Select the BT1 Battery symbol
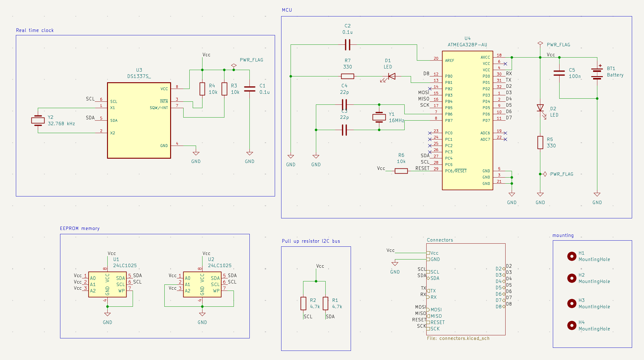Viewport: 644px width, 360px height. (x=597, y=73)
